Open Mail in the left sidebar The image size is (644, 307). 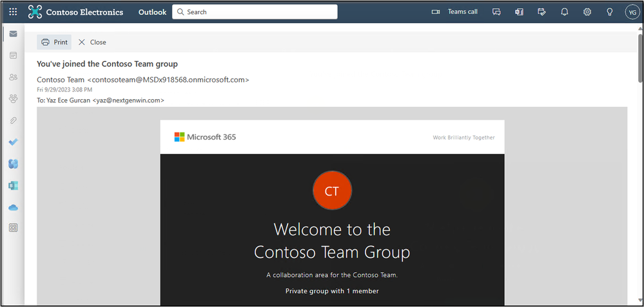coord(13,33)
